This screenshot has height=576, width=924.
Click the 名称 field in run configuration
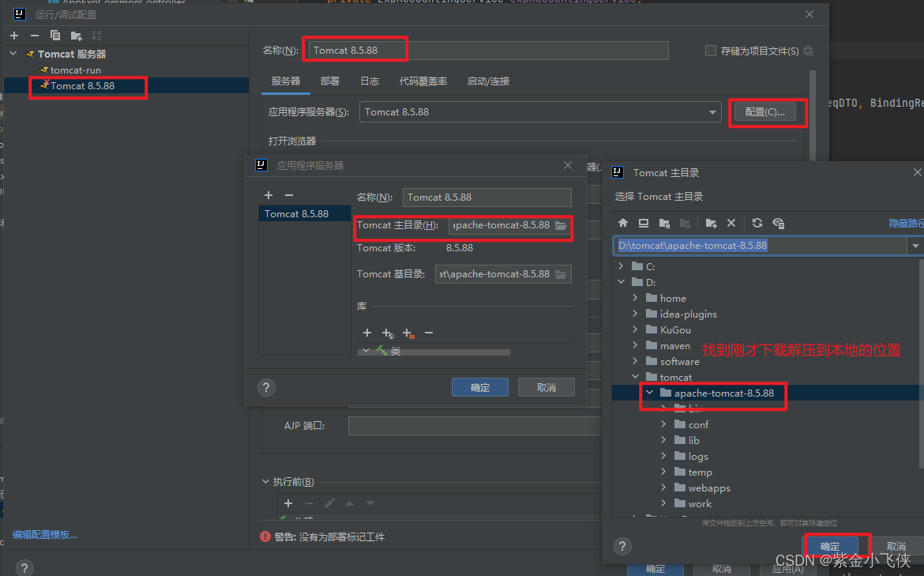click(489, 51)
